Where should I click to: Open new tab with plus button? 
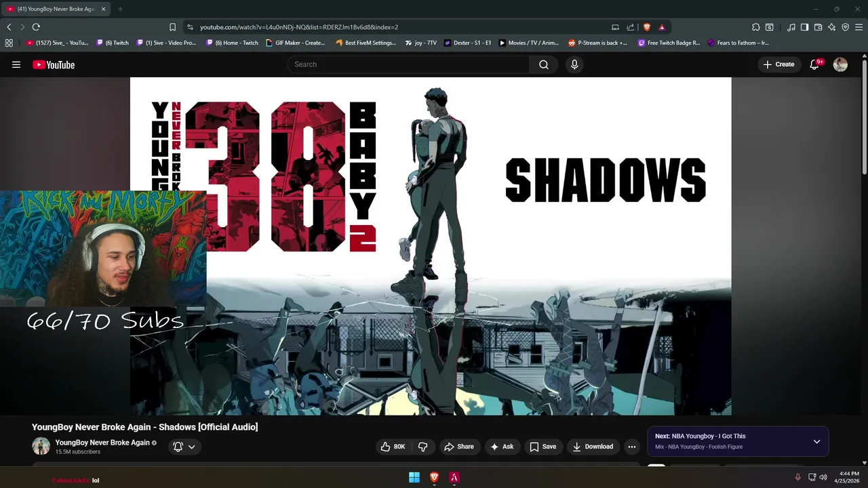[x=120, y=9]
